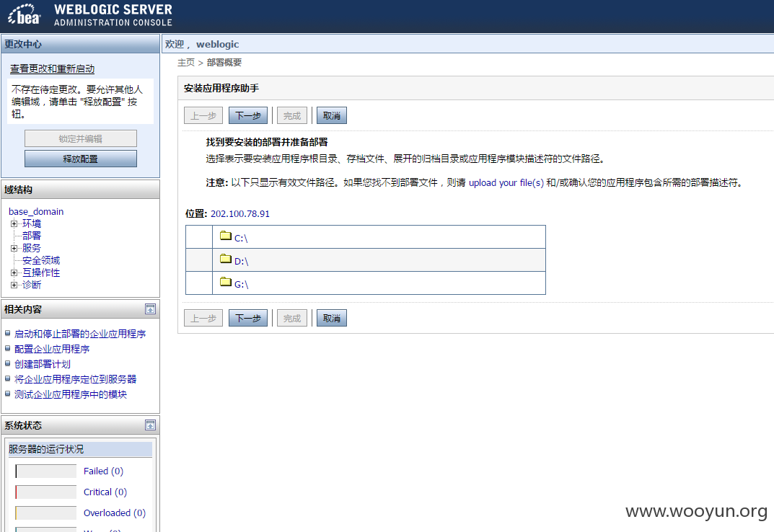Click the Failed health bar
774x532 pixels.
[x=46, y=471]
